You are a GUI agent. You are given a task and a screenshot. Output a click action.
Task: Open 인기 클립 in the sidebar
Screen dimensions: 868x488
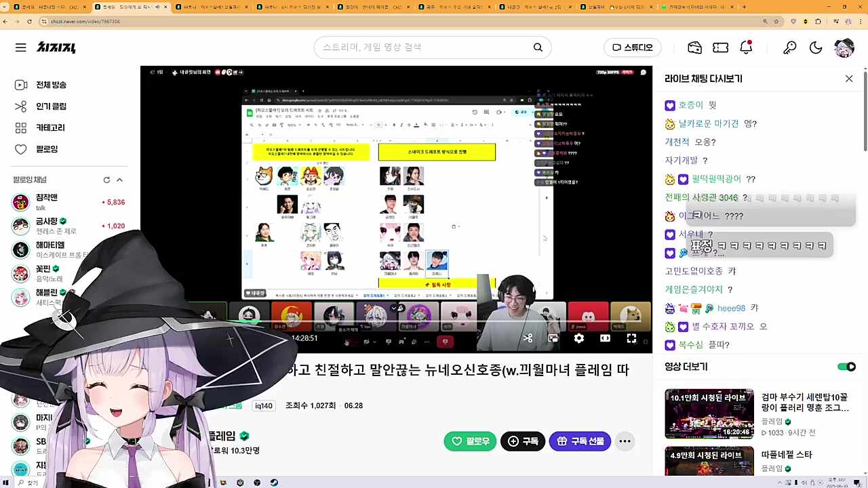click(x=51, y=106)
